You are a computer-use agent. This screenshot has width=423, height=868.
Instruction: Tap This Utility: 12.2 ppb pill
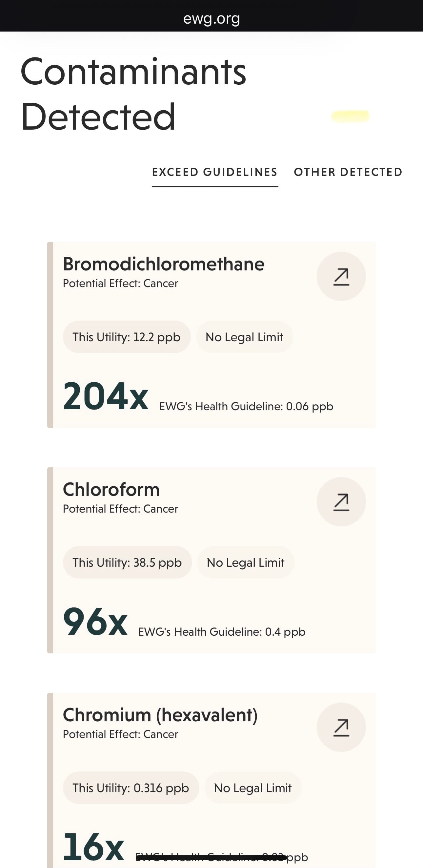click(x=127, y=337)
